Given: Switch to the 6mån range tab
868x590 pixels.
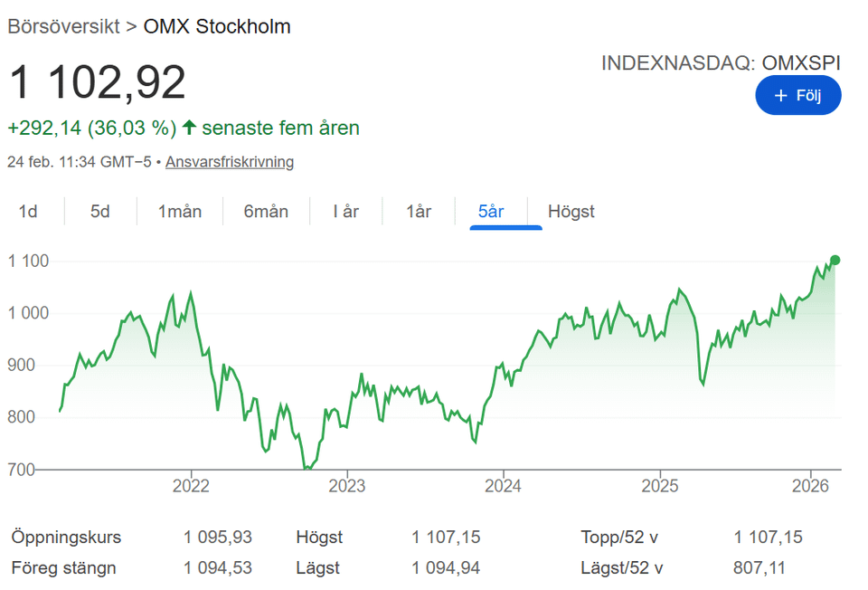Looking at the screenshot, I should [x=266, y=212].
